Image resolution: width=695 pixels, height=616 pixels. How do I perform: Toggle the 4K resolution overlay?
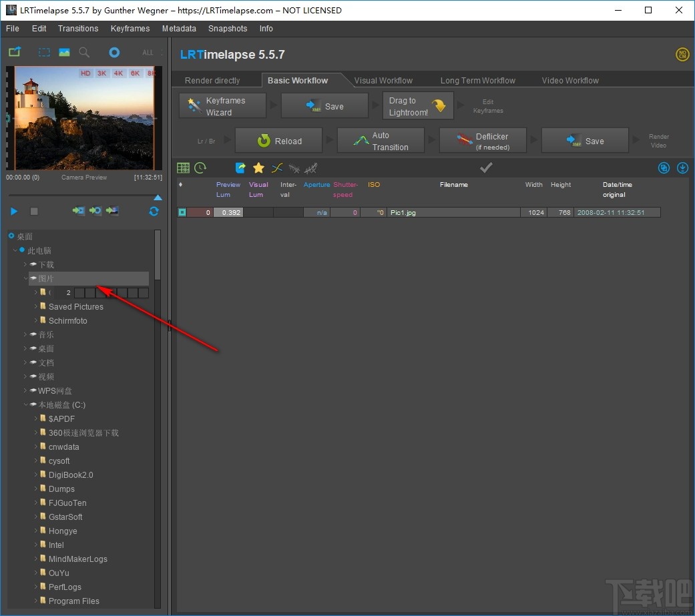118,73
